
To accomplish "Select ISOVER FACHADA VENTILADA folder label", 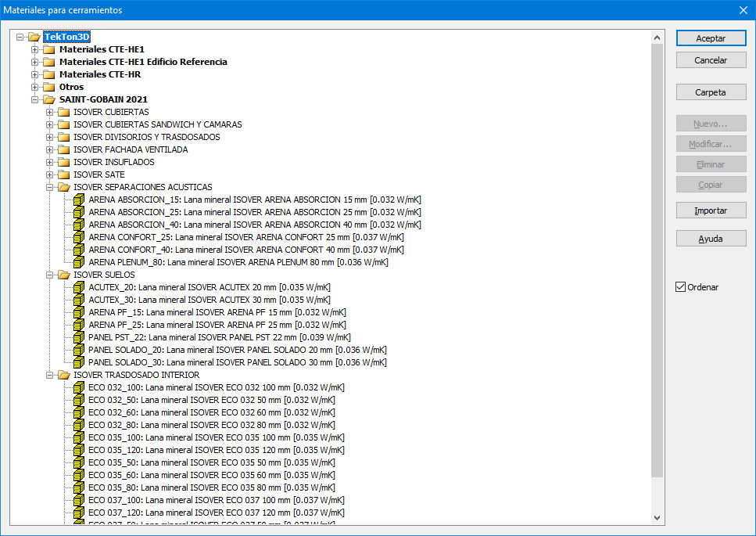I will (131, 150).
